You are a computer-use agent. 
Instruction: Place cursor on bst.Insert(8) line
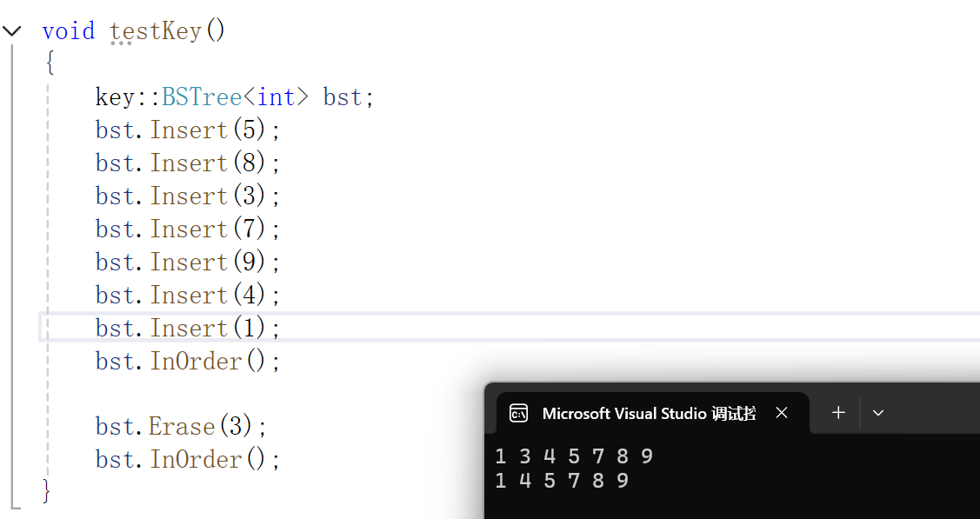[188, 163]
